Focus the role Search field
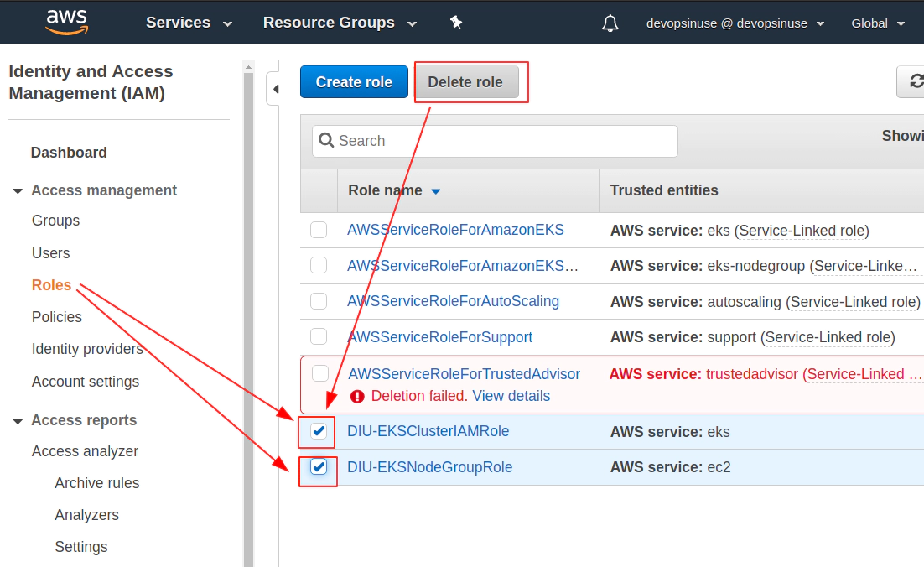The height and width of the screenshot is (567, 924). [x=495, y=141]
